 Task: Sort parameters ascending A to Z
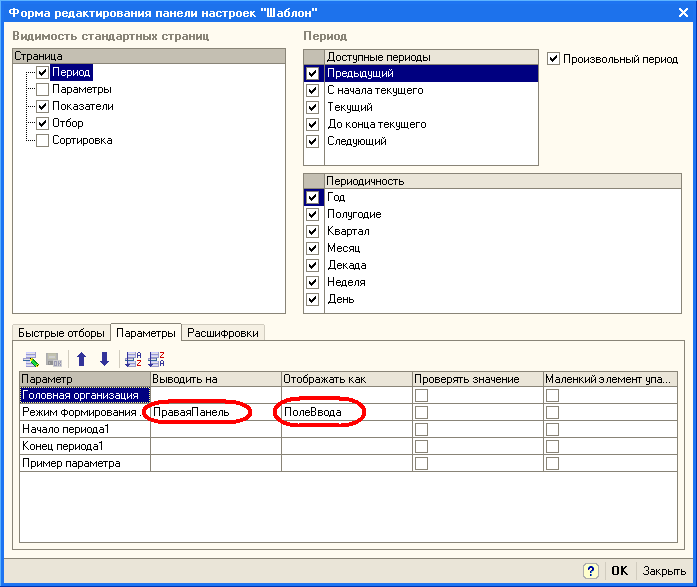pos(131,359)
